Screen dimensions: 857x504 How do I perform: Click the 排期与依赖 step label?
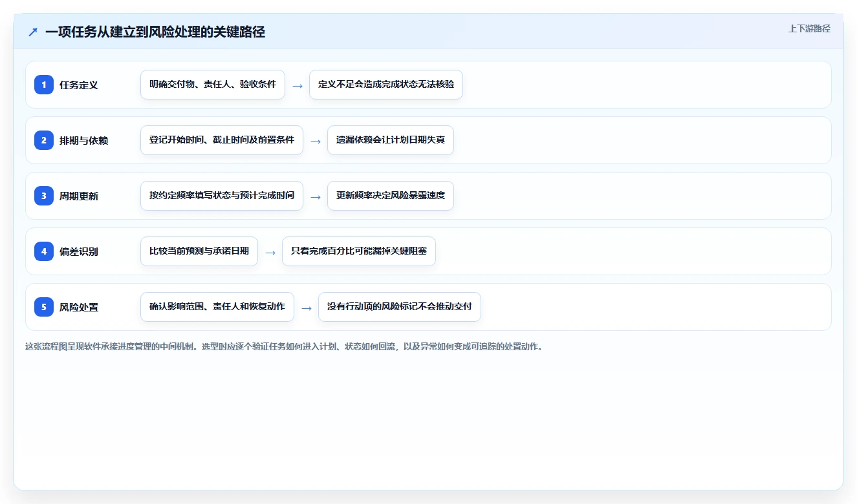(x=83, y=140)
